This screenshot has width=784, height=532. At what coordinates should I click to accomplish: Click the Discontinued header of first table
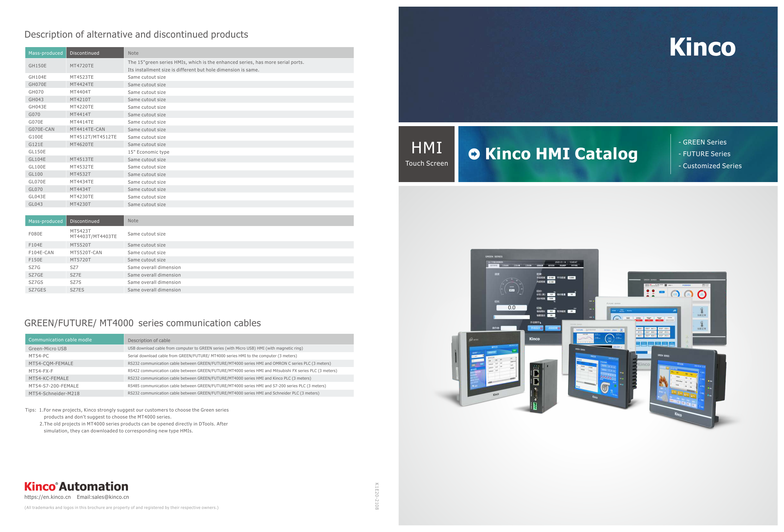pos(95,53)
